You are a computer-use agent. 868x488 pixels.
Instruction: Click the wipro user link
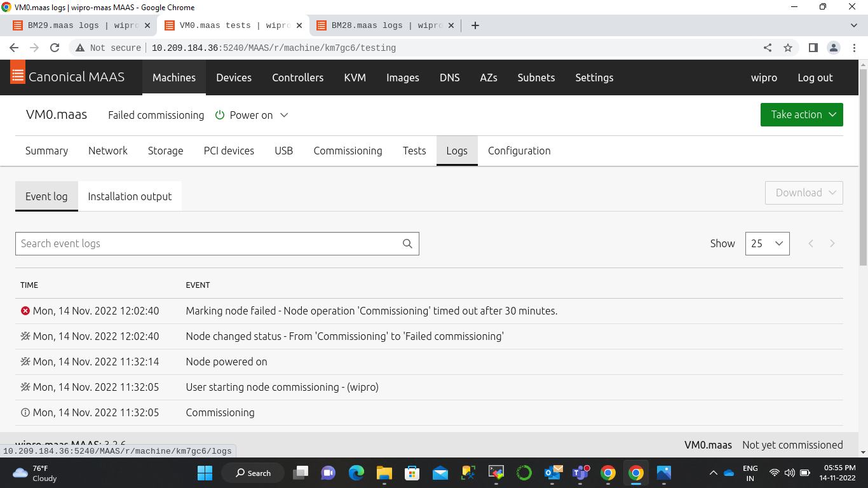click(x=764, y=78)
